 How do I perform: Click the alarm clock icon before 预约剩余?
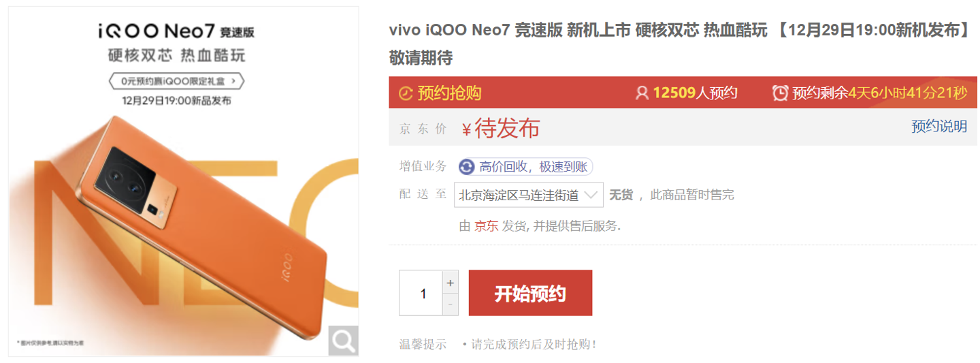click(781, 93)
